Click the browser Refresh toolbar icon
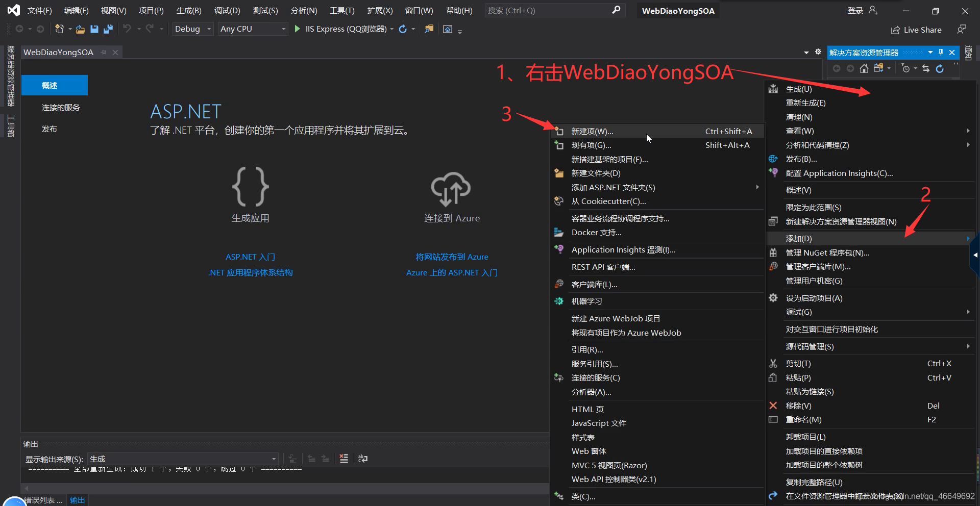Image resolution: width=980 pixels, height=506 pixels. point(403,29)
